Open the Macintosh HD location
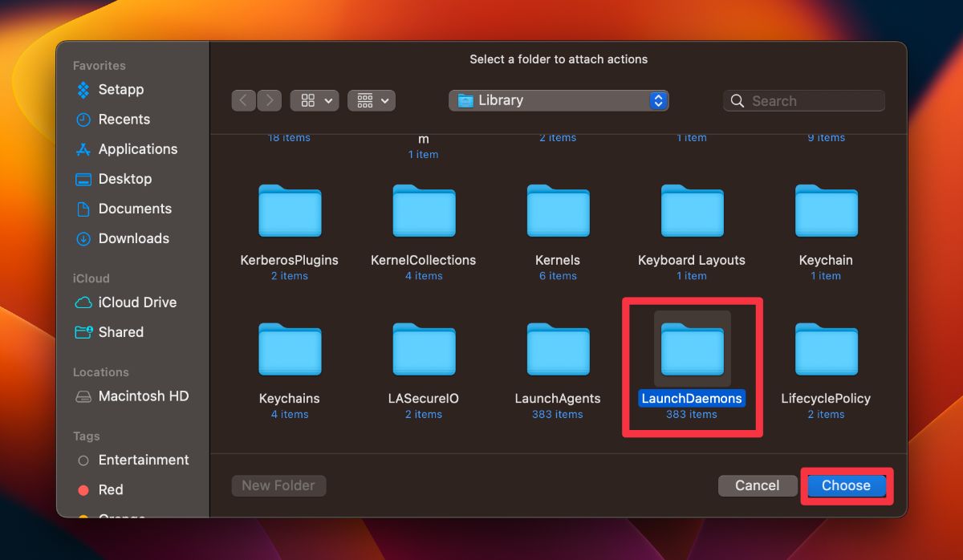This screenshot has height=560, width=963. [142, 396]
